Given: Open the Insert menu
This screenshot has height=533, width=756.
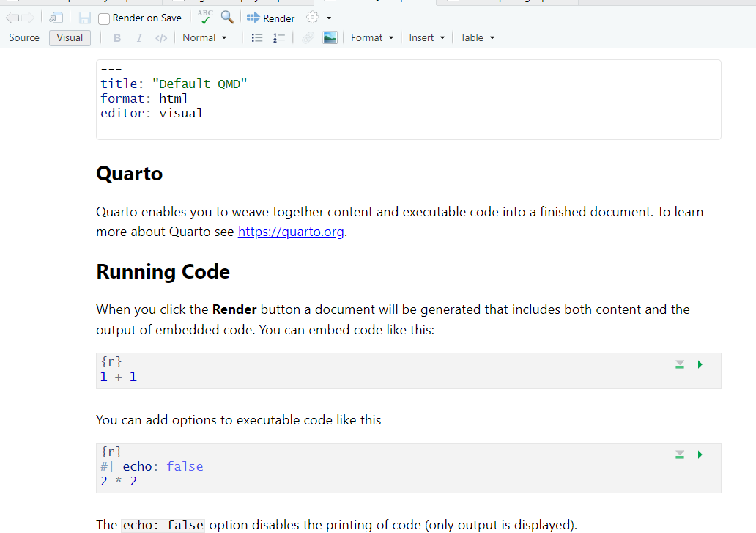Looking at the screenshot, I should tap(426, 37).
